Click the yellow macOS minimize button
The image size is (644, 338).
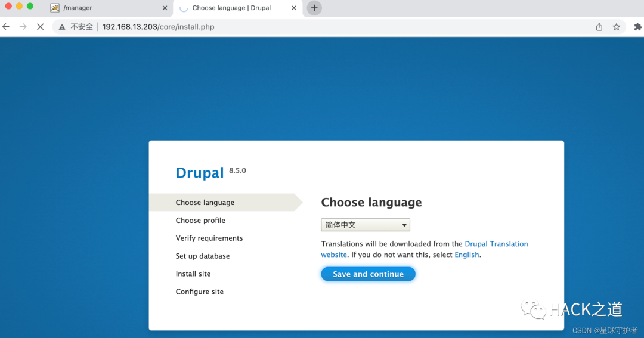pos(19,6)
